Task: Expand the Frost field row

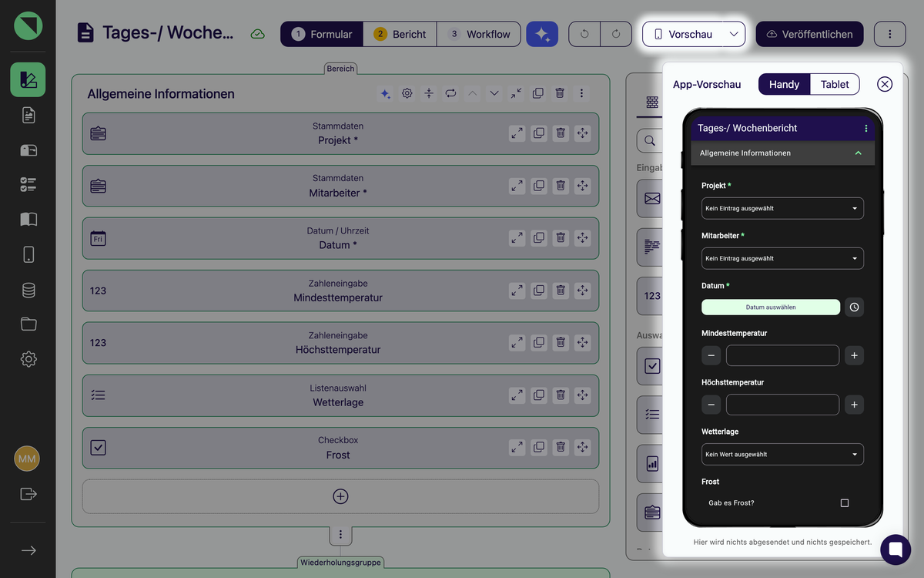Action: (x=517, y=448)
